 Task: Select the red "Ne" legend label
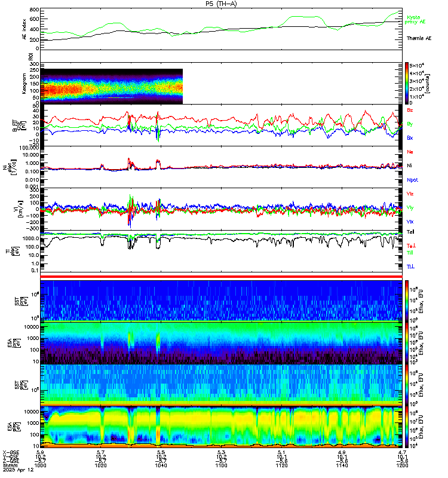coord(410,152)
